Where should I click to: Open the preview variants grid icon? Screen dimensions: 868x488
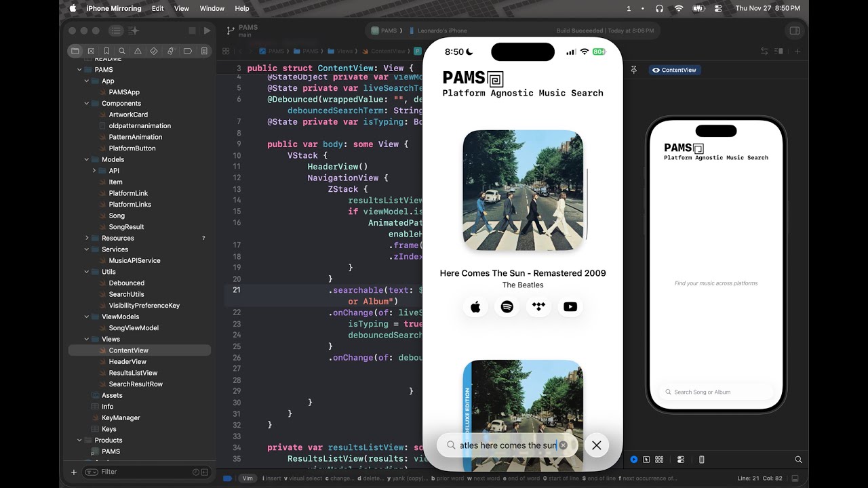tap(659, 460)
